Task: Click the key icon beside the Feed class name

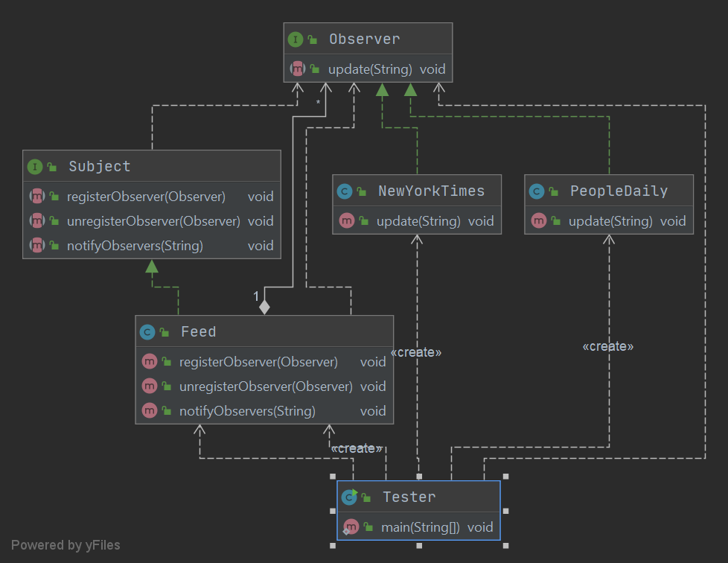Action: (165, 331)
